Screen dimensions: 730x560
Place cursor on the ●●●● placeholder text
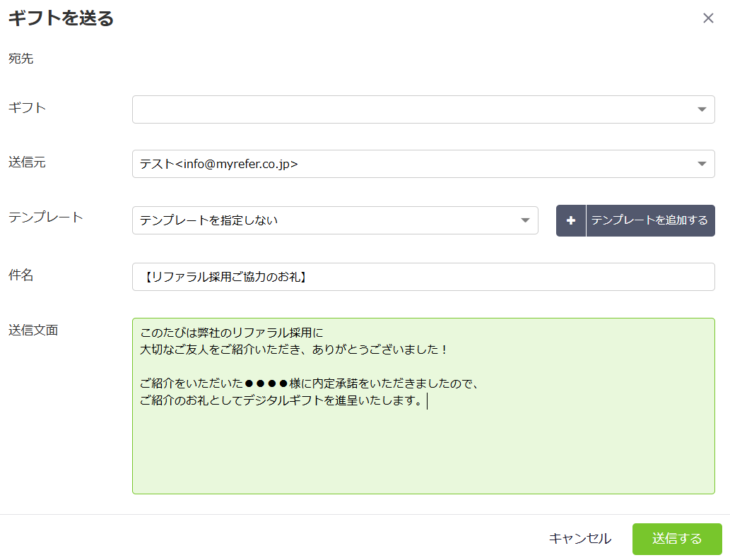point(266,384)
